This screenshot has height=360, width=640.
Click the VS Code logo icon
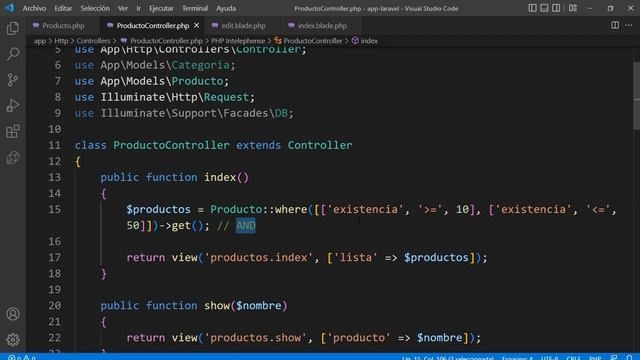pos(9,8)
